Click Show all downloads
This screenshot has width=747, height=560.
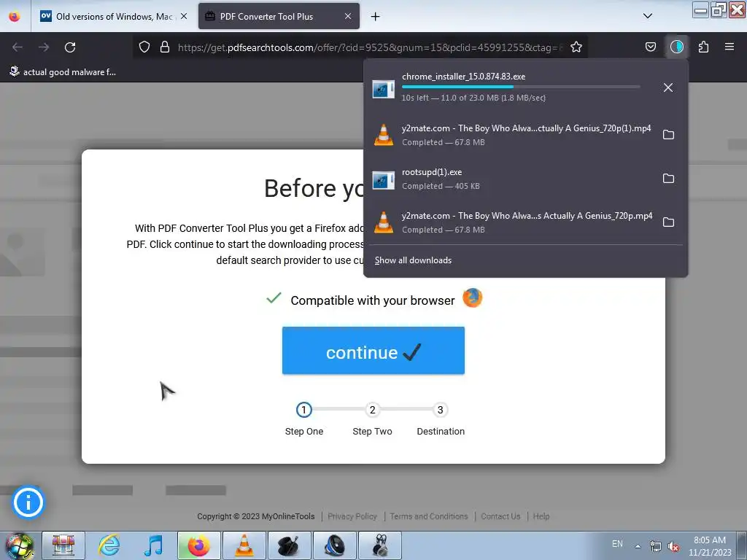[413, 260]
